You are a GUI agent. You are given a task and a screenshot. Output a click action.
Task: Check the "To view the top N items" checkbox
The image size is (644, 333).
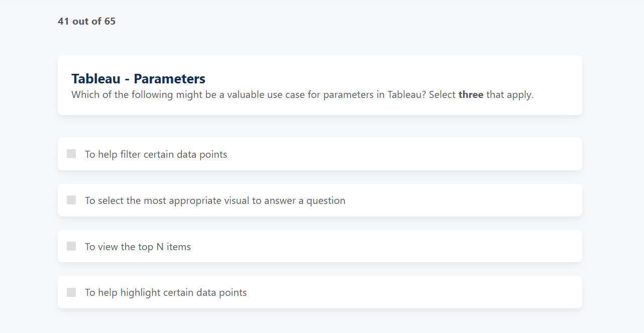point(71,246)
